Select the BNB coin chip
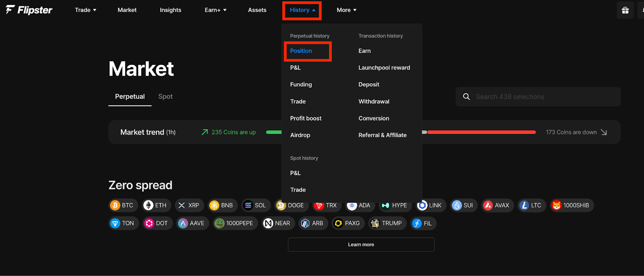 point(223,205)
